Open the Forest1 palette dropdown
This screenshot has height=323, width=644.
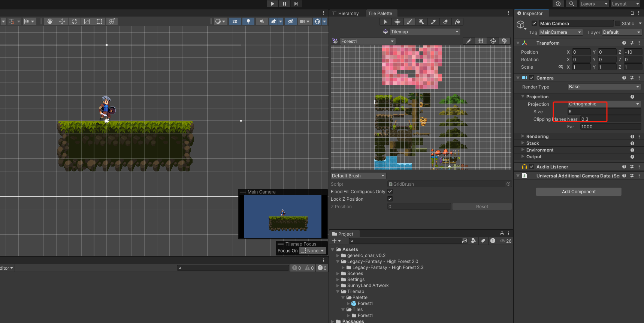[368, 41]
